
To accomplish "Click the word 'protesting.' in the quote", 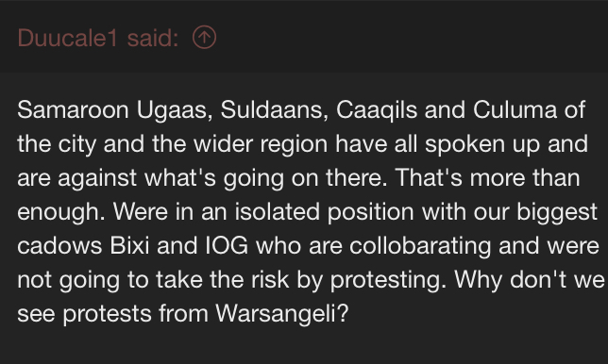I will click(389, 279).
